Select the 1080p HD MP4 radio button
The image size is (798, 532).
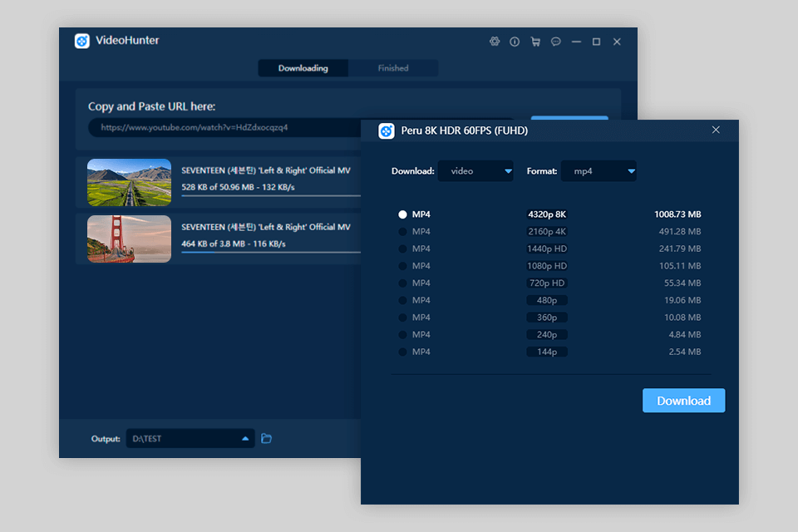coord(403,266)
